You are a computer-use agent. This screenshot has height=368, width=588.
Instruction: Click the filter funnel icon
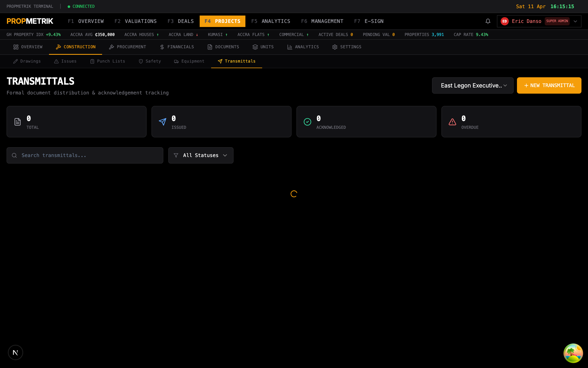click(x=176, y=155)
